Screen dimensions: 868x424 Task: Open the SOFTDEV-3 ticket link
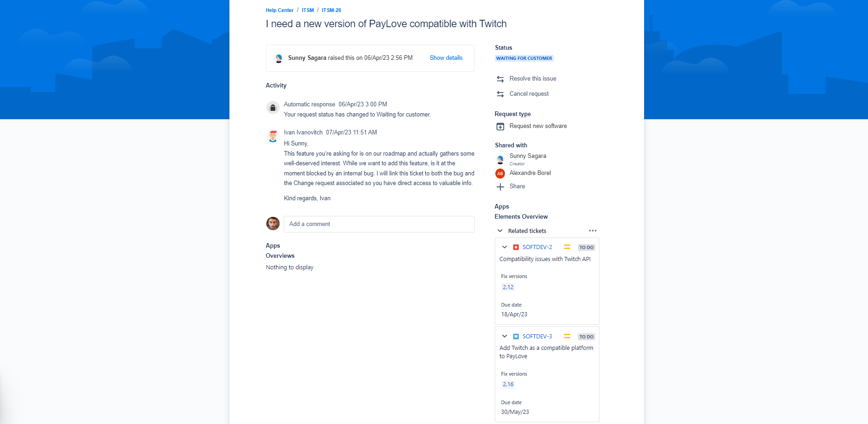click(x=537, y=337)
